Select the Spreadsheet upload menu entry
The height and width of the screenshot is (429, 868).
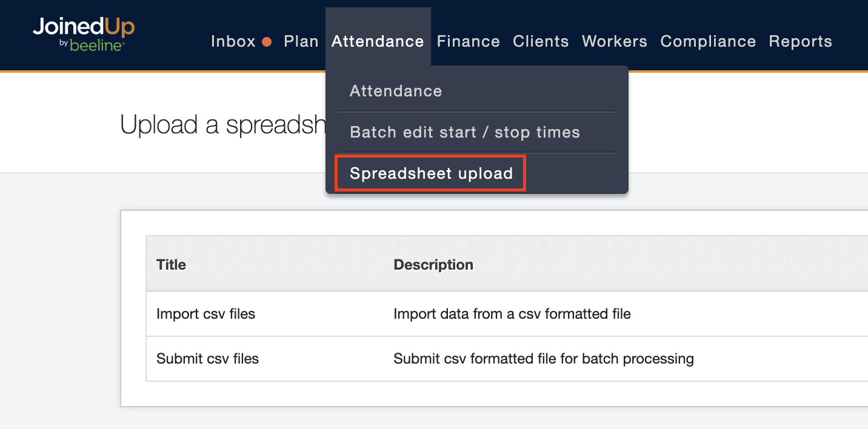pos(432,174)
